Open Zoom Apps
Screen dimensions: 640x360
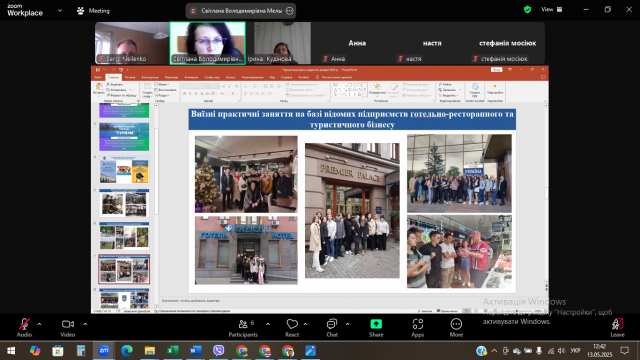[x=418, y=328]
